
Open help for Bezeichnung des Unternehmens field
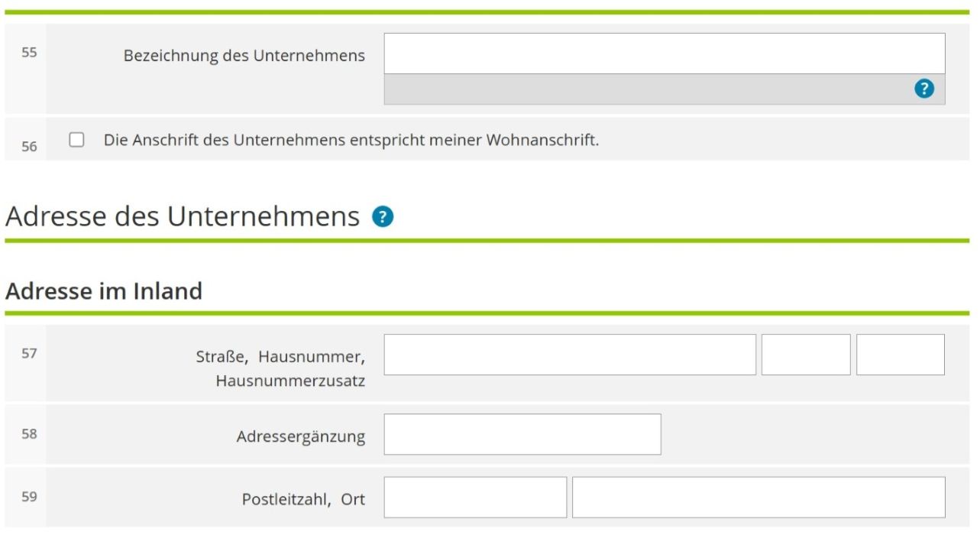[x=924, y=89]
